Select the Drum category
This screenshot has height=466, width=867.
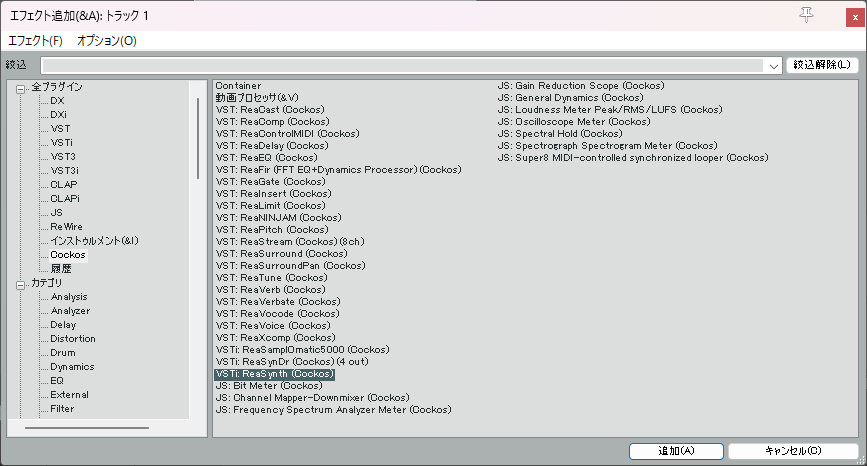(x=62, y=353)
